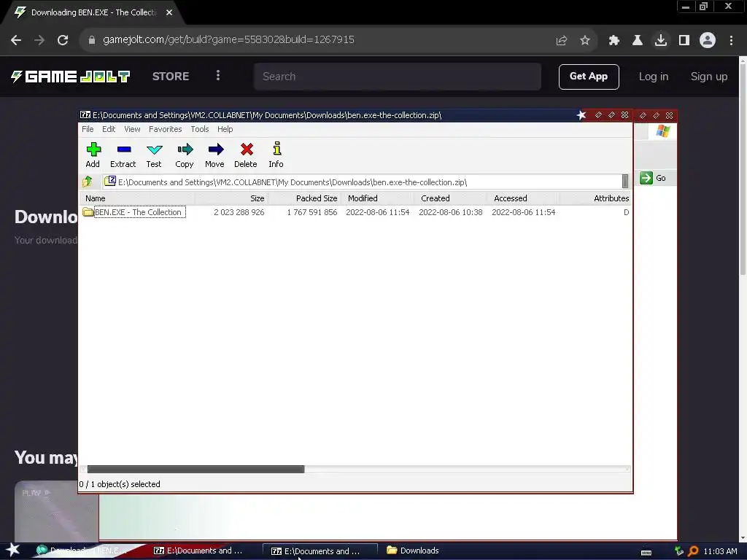Open the Game Jolt STORE link
This screenshot has width=747, height=560.
[x=171, y=76]
